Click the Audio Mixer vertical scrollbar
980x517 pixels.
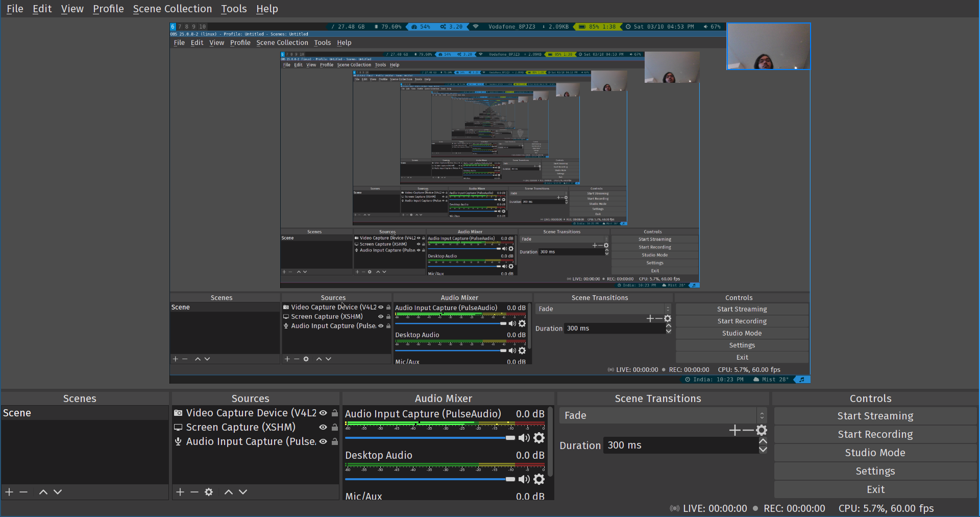click(x=550, y=442)
